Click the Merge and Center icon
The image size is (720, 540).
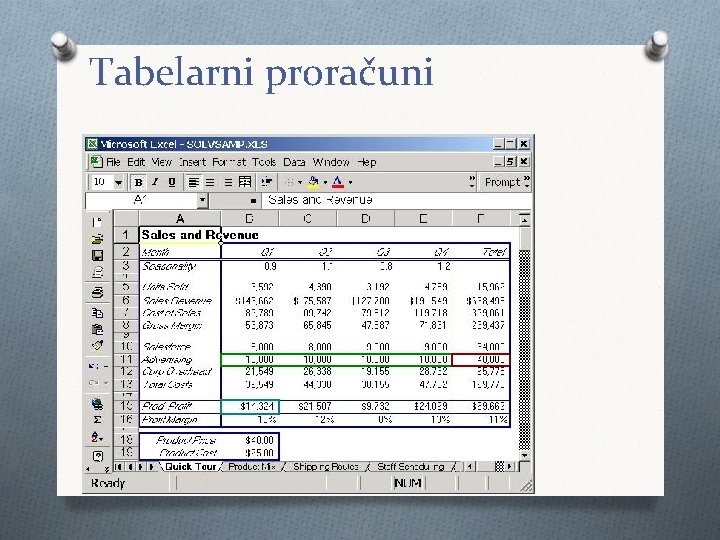pos(245,182)
